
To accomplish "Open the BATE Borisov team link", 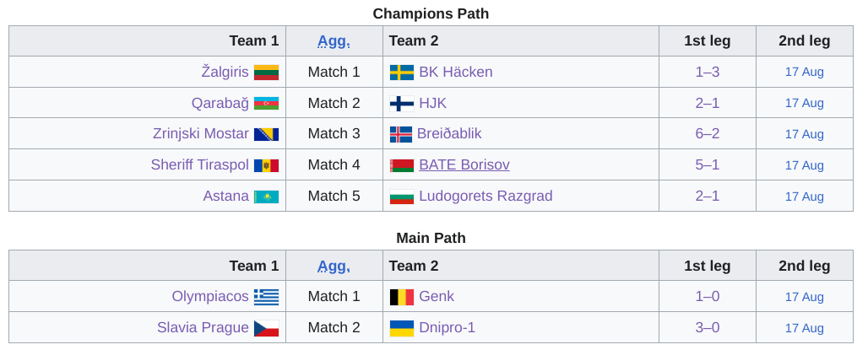I will pos(464,164).
